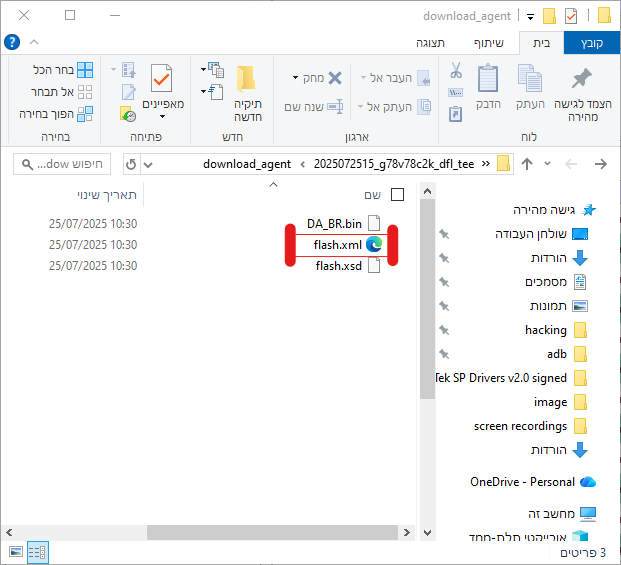Click the Pin to Quick access icon

point(581,78)
